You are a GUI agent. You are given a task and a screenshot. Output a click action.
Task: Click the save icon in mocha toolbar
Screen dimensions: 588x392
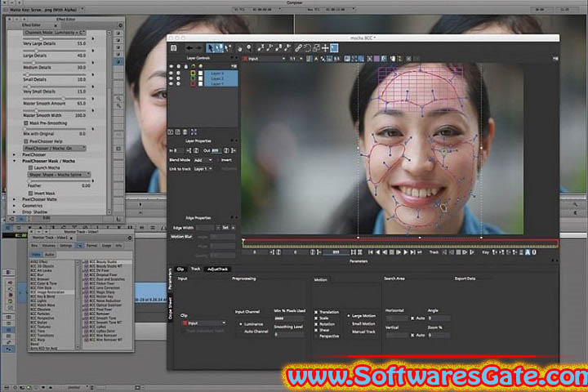(x=174, y=48)
